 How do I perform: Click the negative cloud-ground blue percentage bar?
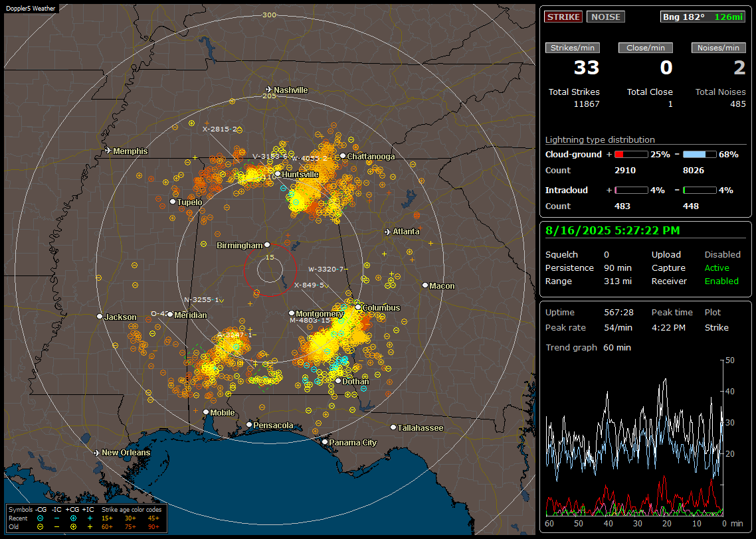pos(700,155)
